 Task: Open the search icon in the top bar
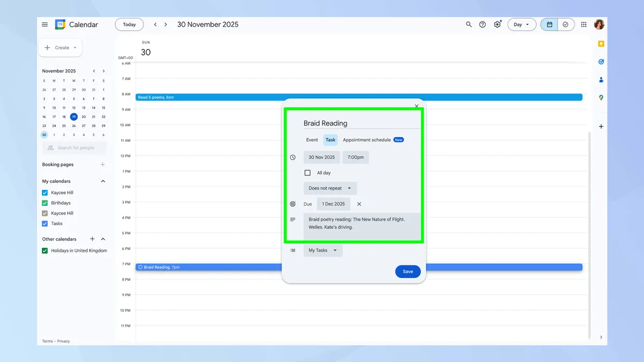[x=469, y=24]
